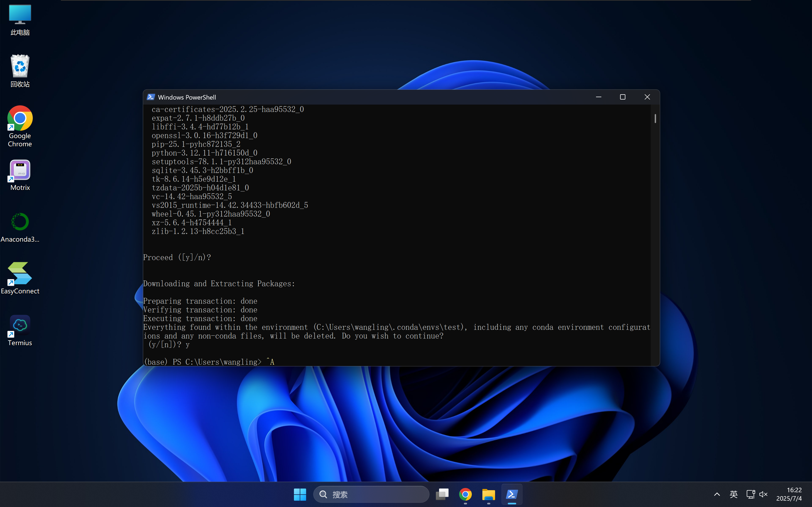
Task: Click the PowerShell window scrollbar thumb
Action: click(655, 118)
